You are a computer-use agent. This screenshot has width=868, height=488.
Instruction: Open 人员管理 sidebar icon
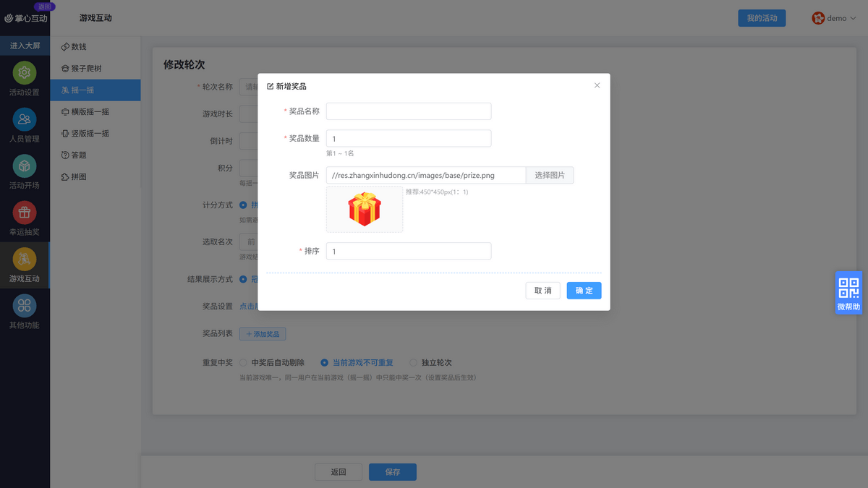[x=25, y=126]
